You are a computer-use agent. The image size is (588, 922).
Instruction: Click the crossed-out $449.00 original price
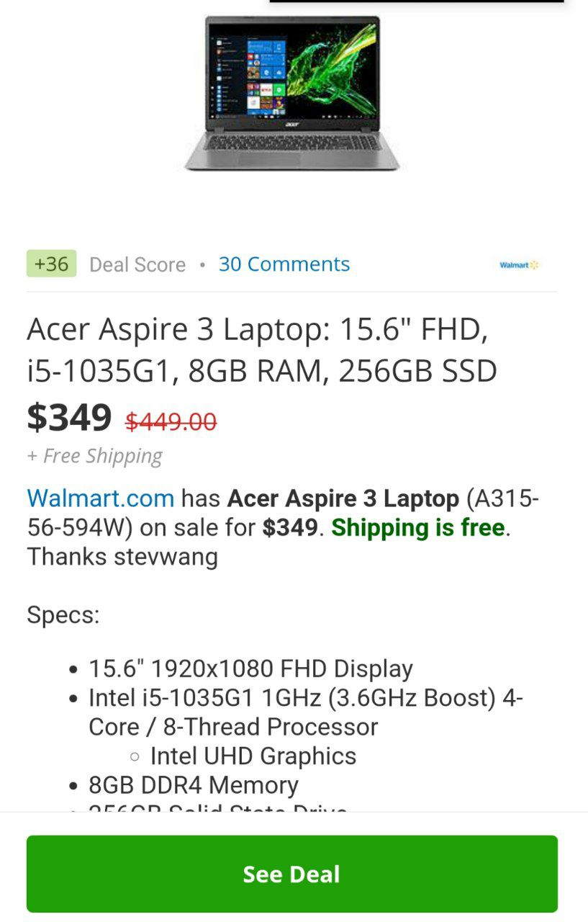click(x=171, y=422)
